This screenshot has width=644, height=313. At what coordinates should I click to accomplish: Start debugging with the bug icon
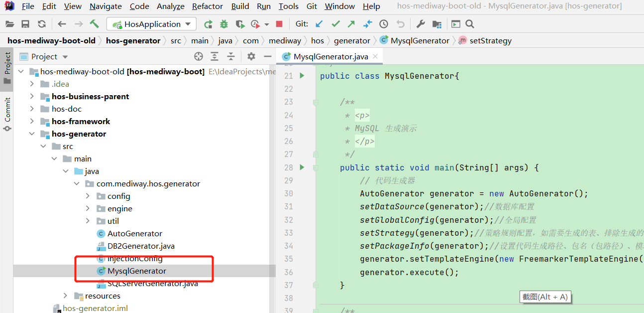click(224, 24)
